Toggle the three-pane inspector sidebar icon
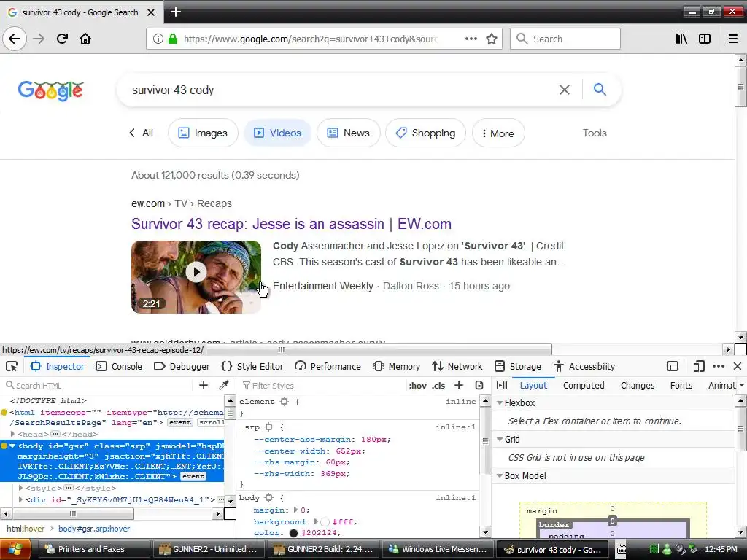Screen dimensions: 747x560 pyautogui.click(x=502, y=385)
